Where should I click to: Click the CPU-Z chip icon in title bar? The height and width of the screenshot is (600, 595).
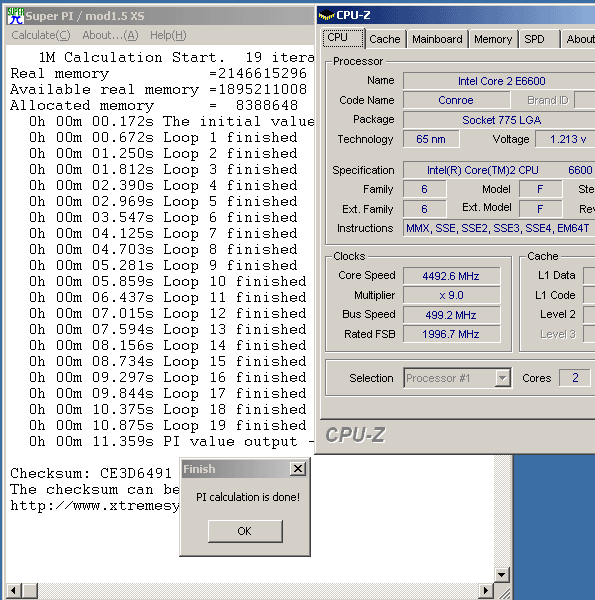pyautogui.click(x=326, y=15)
